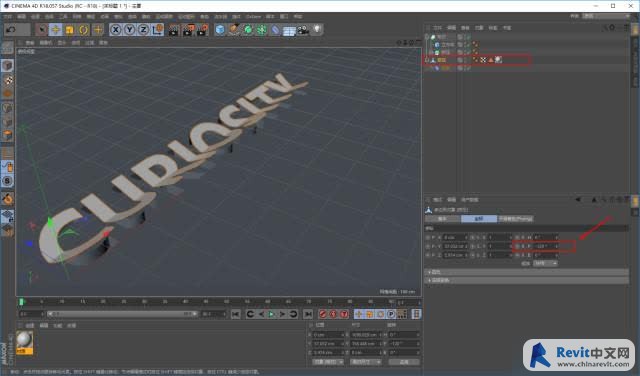Click the R.P rotation field showing -120°
This screenshot has height=376, width=640.
tap(546, 246)
